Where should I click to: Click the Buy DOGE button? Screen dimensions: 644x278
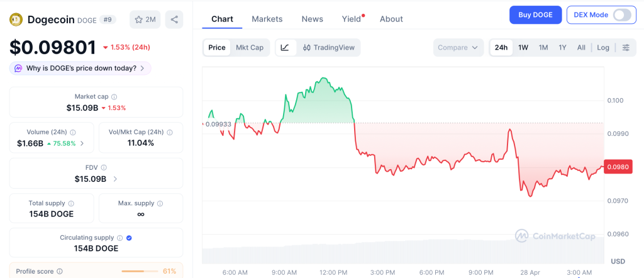(x=535, y=15)
